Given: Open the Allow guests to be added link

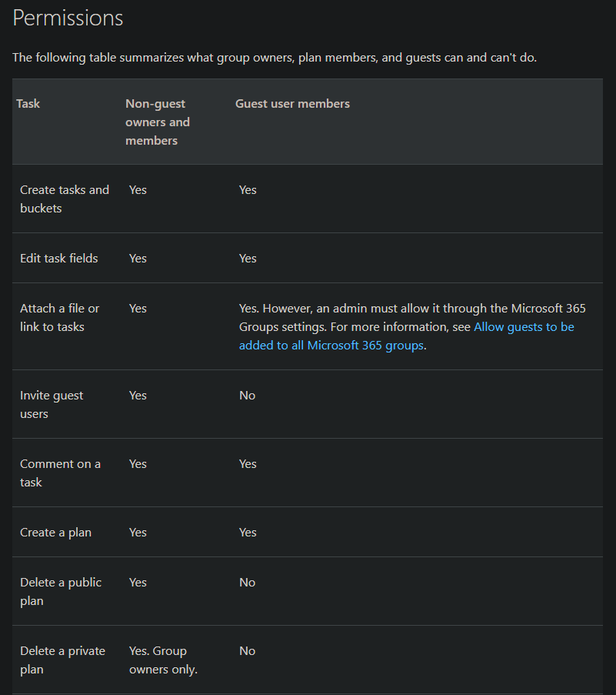Looking at the screenshot, I should click(x=523, y=327).
